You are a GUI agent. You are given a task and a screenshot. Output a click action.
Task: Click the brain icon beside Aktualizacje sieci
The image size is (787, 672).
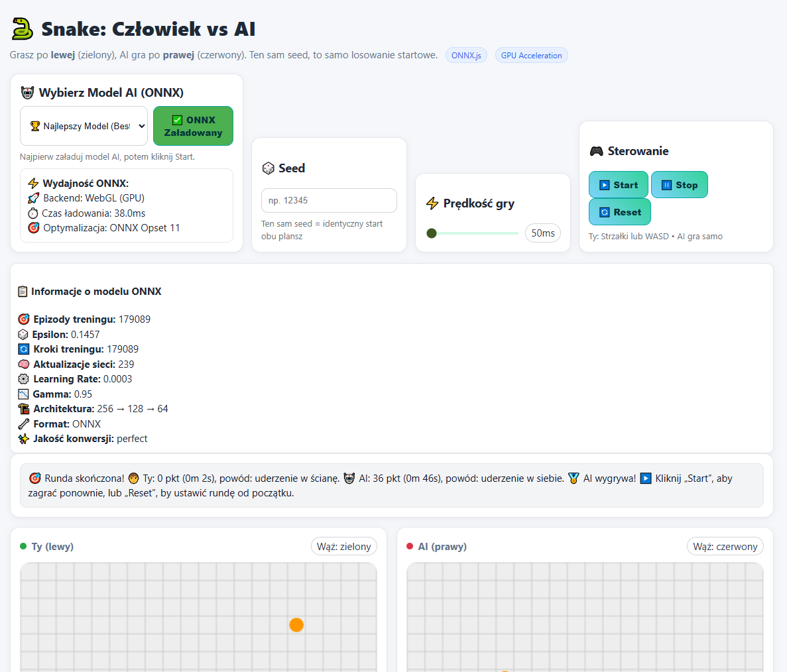(x=24, y=364)
